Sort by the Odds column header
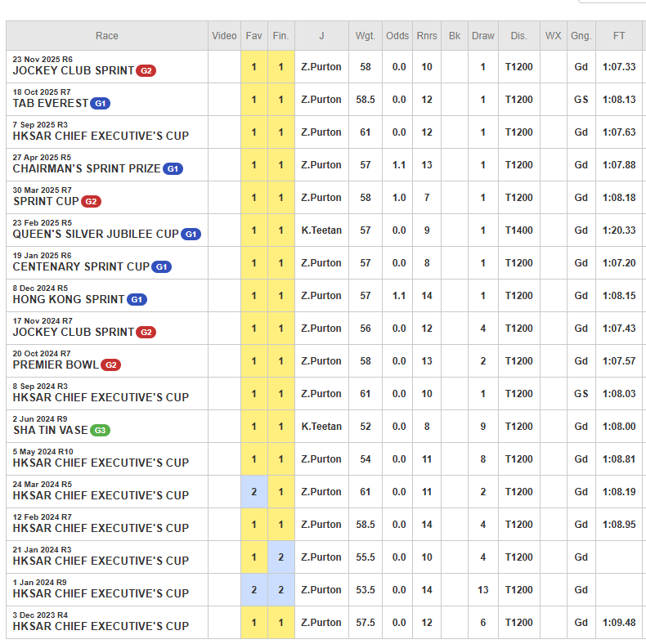 (x=397, y=36)
